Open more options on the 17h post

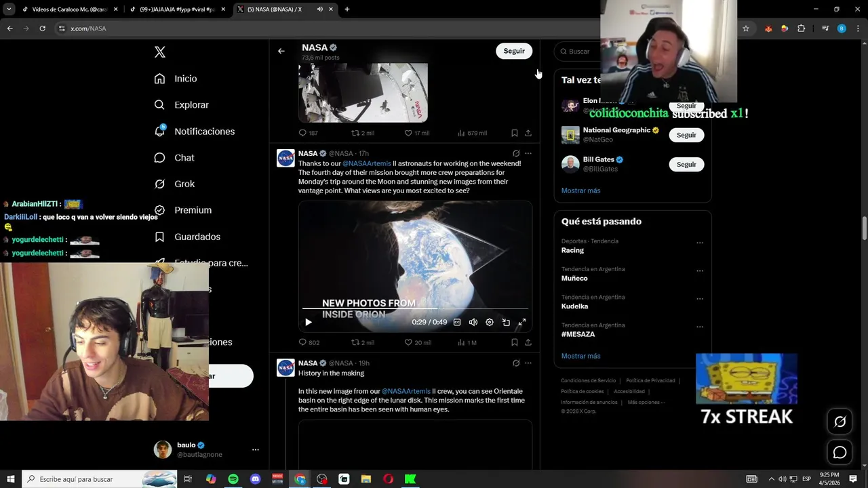[x=528, y=154]
